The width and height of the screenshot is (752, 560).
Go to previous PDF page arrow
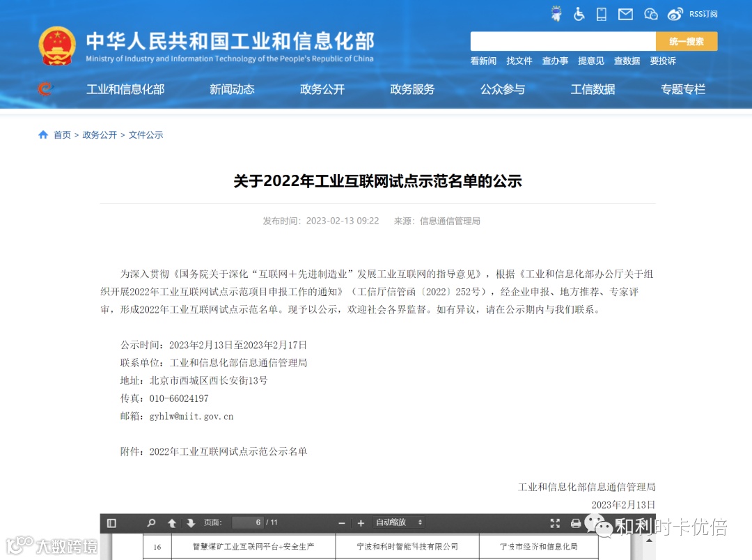coord(172,523)
